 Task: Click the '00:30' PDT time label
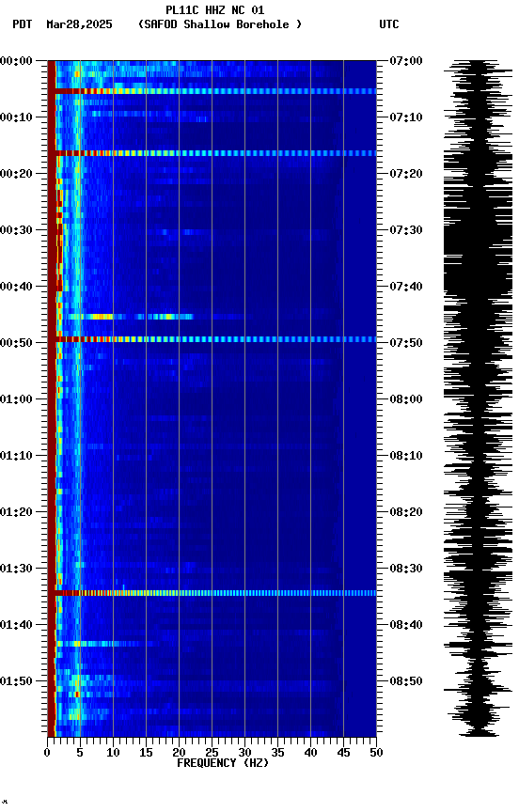click(16, 230)
